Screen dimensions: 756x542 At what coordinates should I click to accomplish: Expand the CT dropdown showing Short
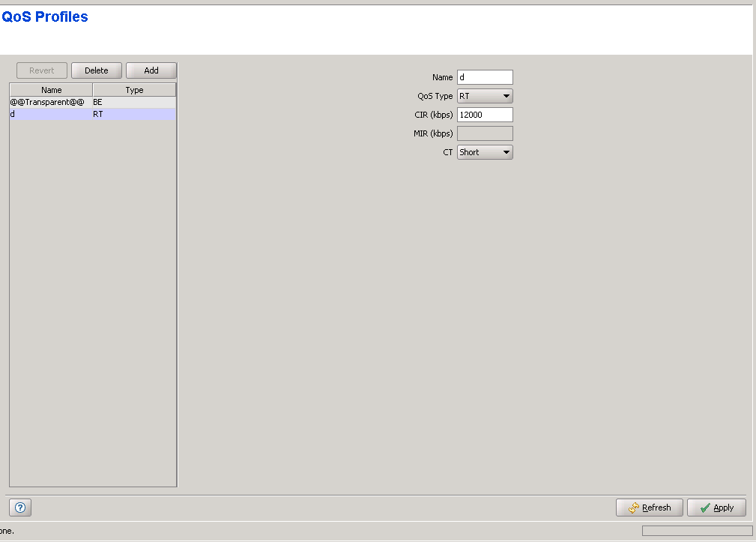tap(485, 152)
